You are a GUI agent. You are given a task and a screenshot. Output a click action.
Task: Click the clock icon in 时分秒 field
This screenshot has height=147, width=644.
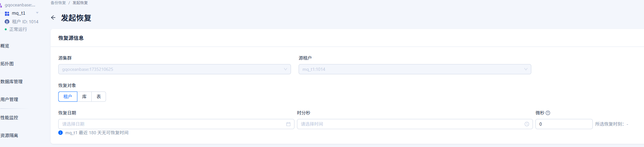(x=527, y=124)
